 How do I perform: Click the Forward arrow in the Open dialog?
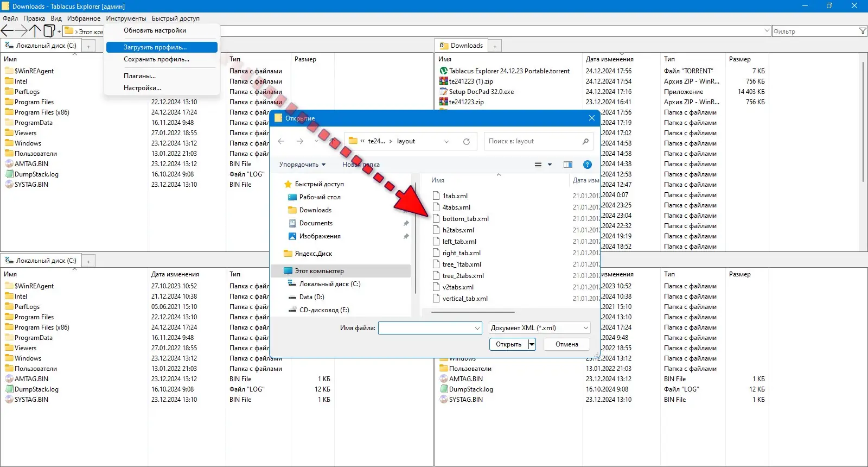click(x=300, y=141)
